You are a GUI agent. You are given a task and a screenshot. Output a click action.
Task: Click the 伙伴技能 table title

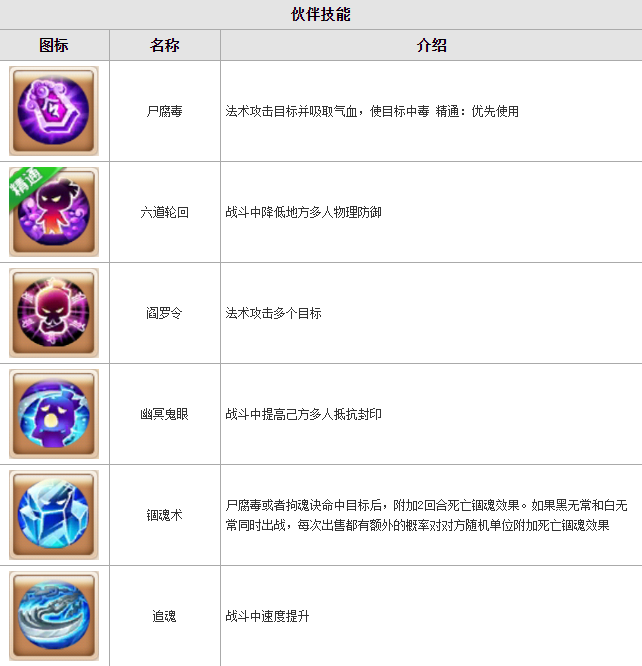click(321, 14)
